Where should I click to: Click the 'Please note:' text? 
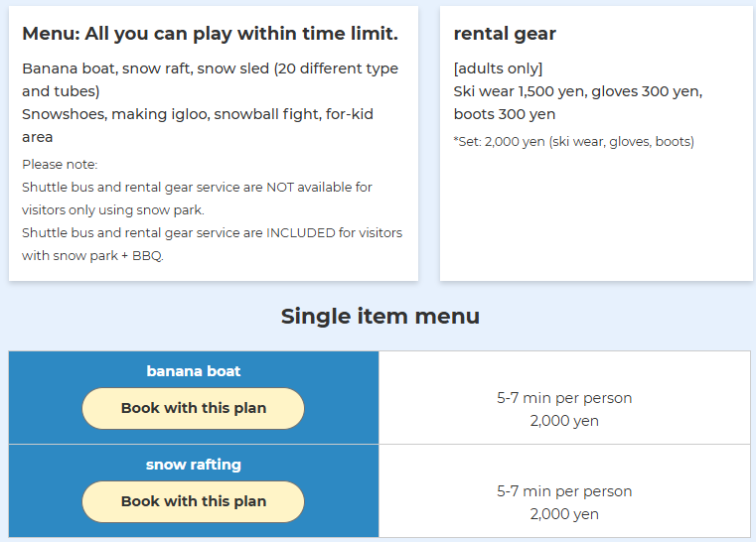[60, 164]
